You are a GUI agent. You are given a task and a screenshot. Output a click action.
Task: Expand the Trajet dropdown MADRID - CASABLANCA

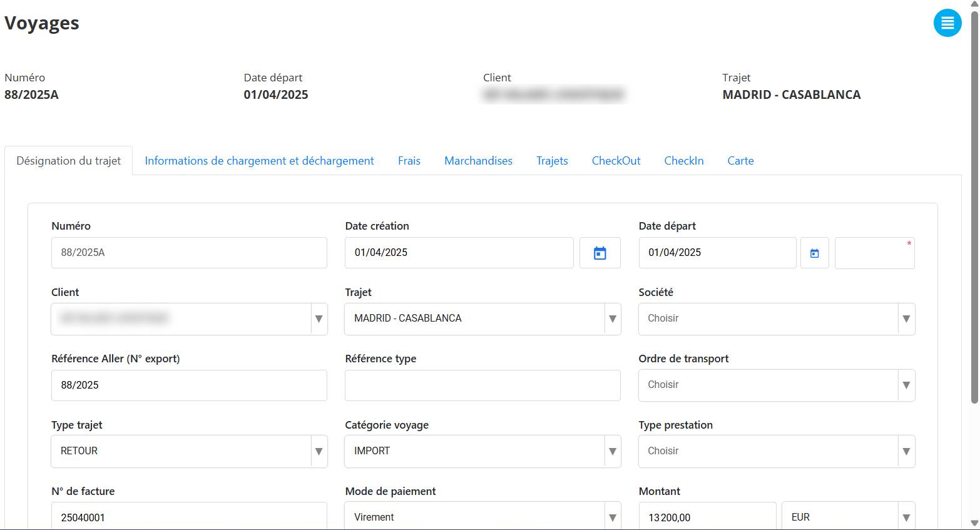482,319
